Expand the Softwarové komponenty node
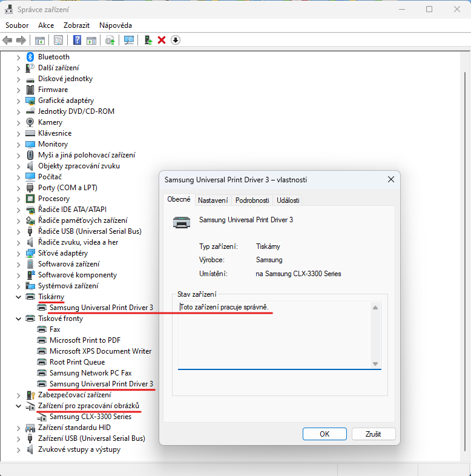The width and height of the screenshot is (471, 476). click(18, 276)
